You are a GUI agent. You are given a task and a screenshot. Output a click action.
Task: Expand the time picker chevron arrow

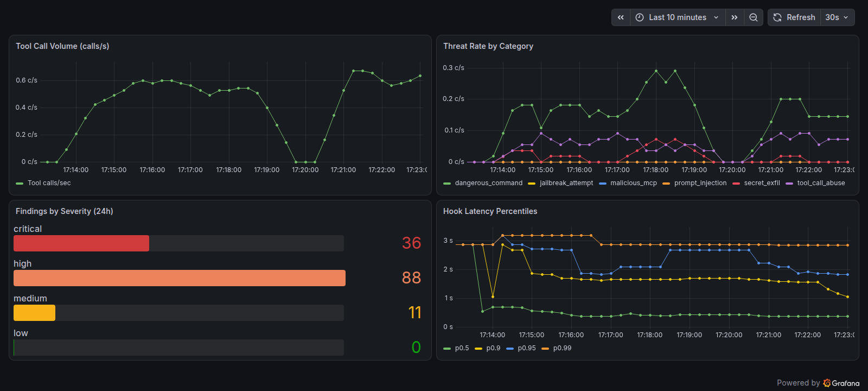716,17
